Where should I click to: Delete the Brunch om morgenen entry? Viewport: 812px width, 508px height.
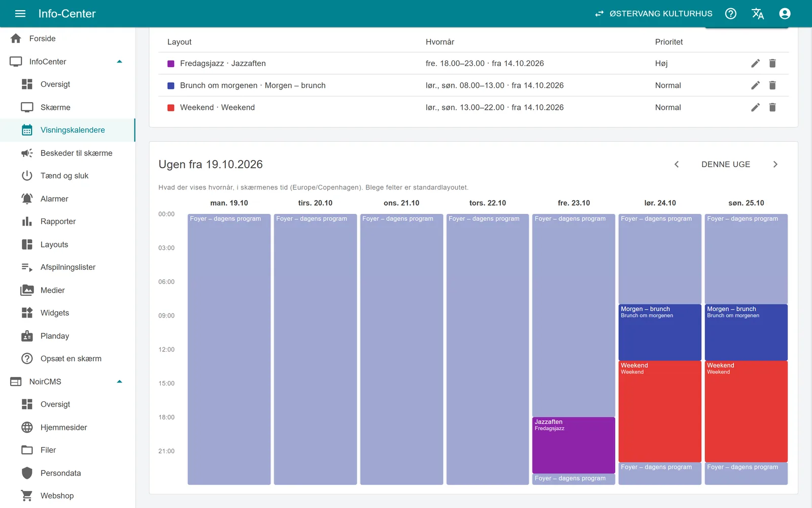pyautogui.click(x=772, y=85)
